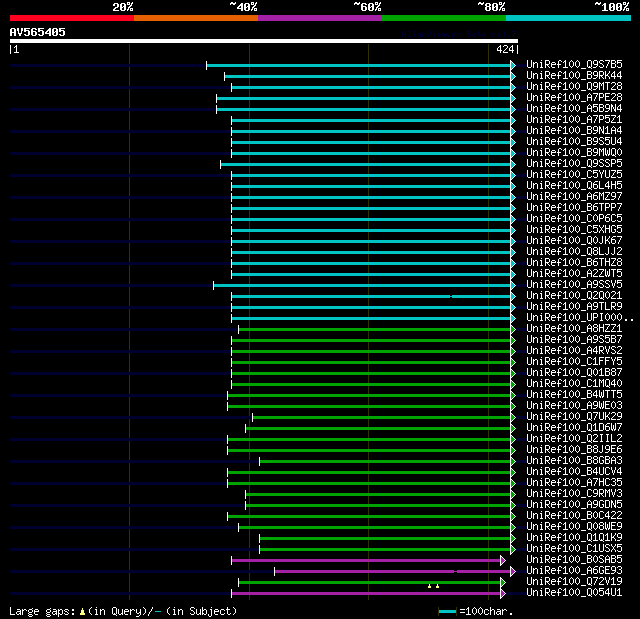This screenshot has height=619, width=640.
Task: Open the UniRef100_B9RK44 alignment entry
Action: click(574, 75)
